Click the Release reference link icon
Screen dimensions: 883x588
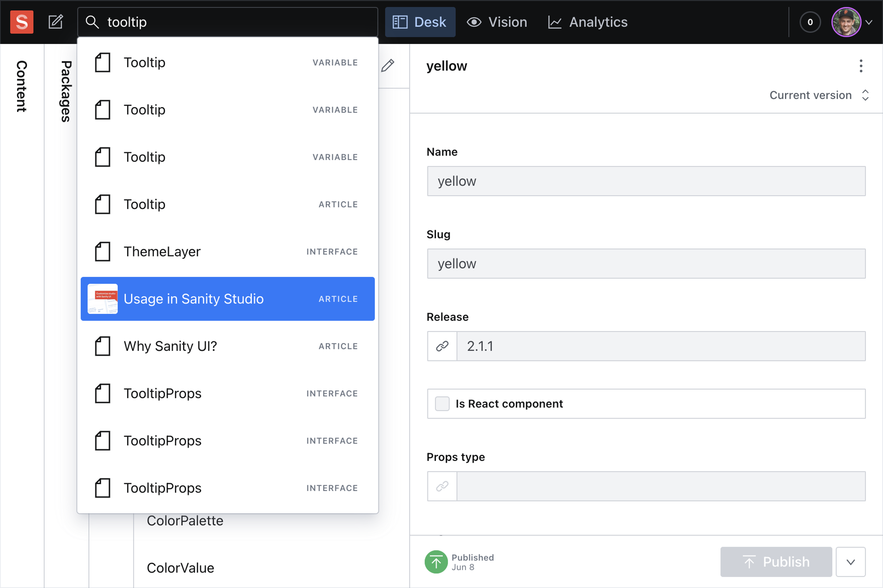pyautogui.click(x=442, y=346)
